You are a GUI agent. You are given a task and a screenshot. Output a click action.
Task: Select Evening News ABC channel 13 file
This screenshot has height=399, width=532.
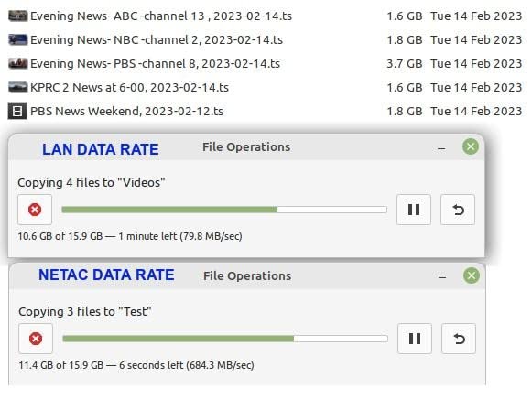(265, 16)
